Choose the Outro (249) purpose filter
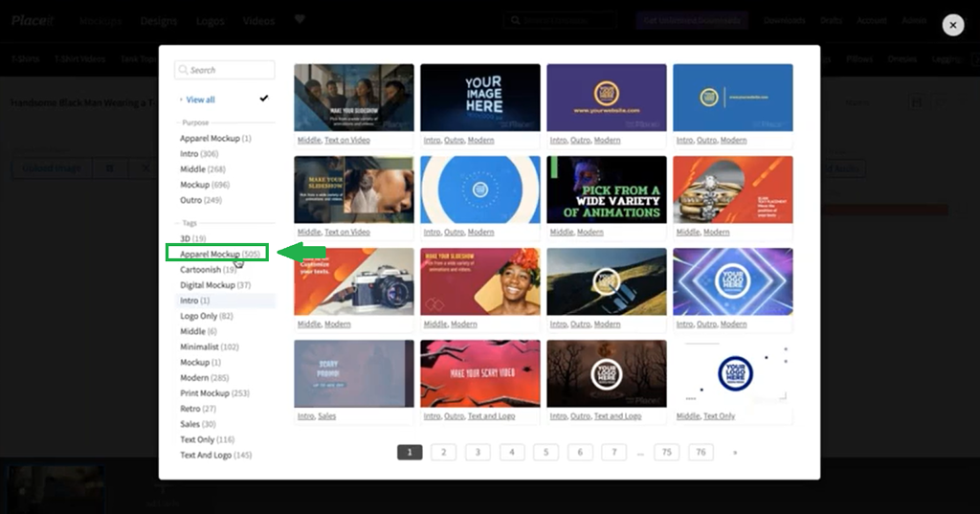Image resolution: width=980 pixels, height=514 pixels. coord(201,200)
